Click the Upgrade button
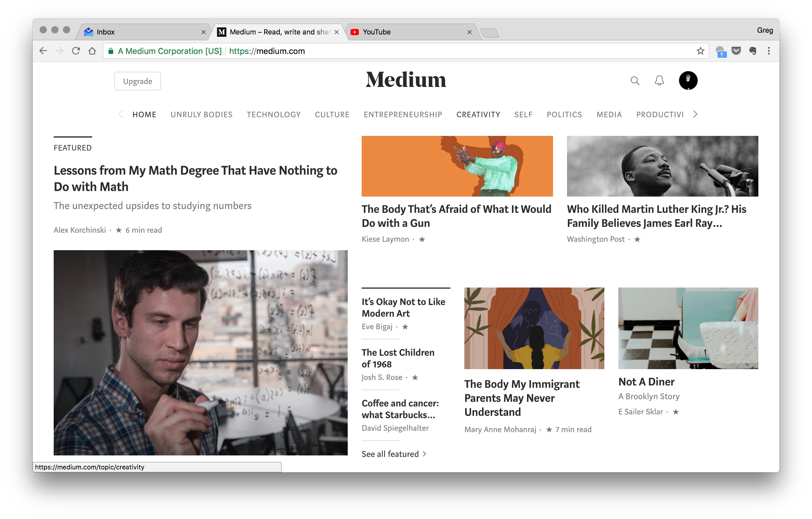 137,81
